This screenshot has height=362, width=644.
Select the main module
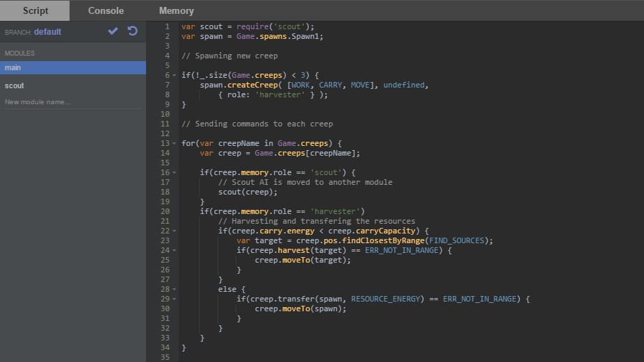72,67
